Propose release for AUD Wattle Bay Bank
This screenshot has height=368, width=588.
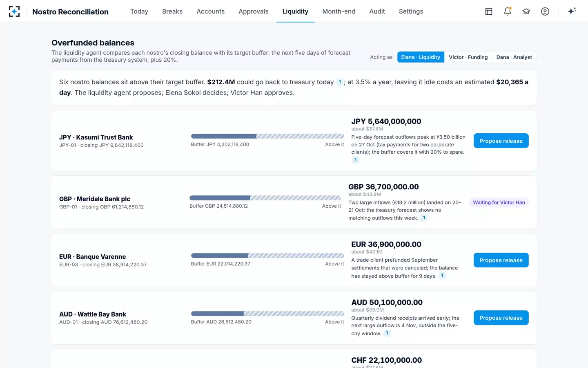(501, 318)
